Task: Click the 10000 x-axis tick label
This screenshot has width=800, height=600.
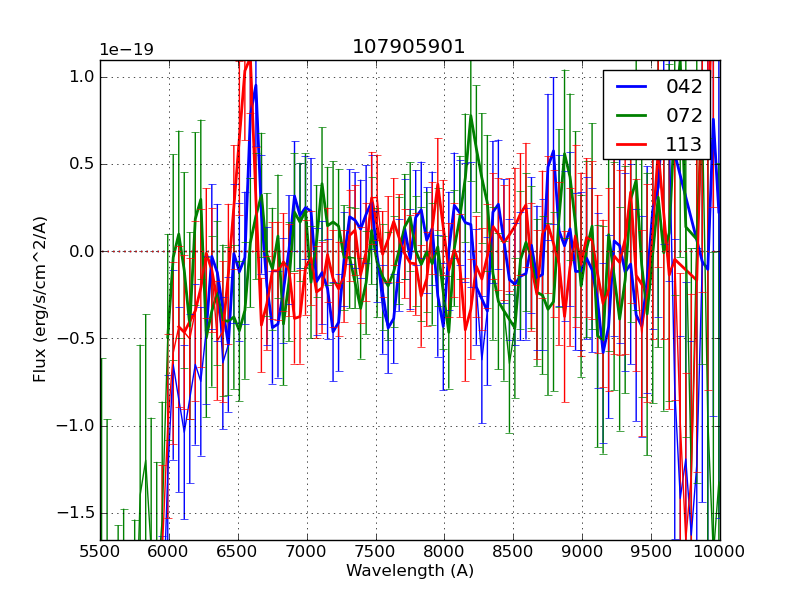Action: tap(720, 552)
